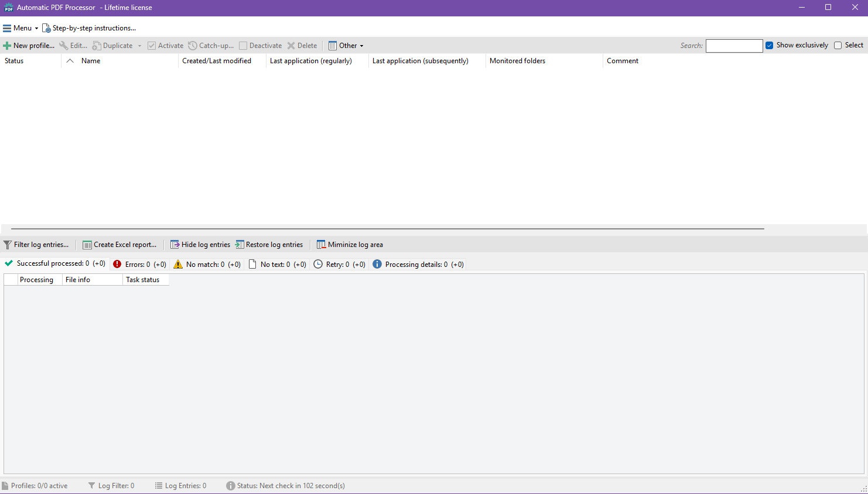Click the Status info icon in status bar

[x=231, y=486]
